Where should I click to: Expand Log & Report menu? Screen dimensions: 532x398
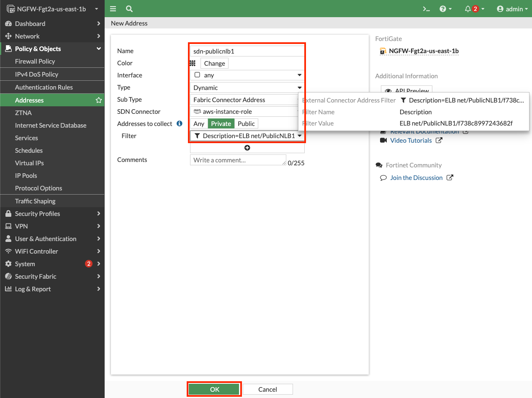tap(52, 289)
